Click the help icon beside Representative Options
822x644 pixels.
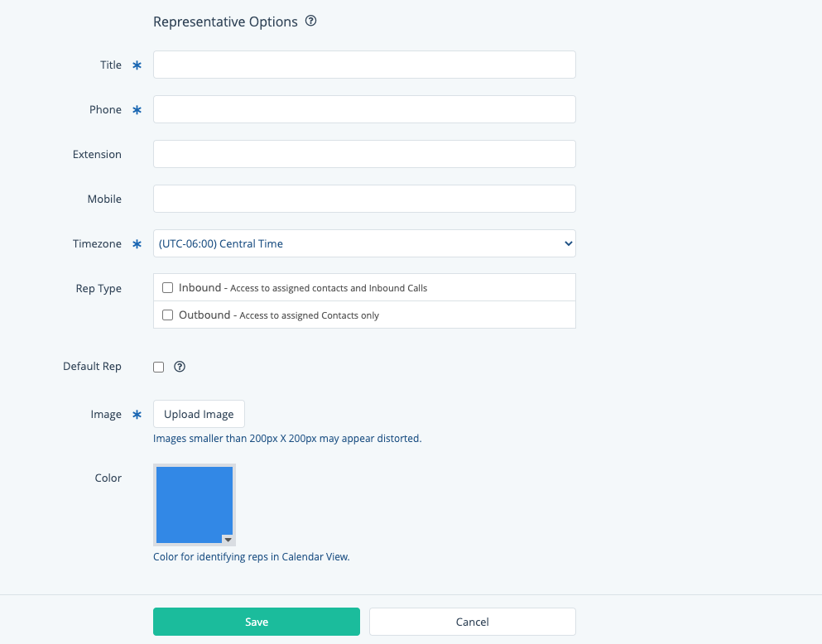coord(311,22)
